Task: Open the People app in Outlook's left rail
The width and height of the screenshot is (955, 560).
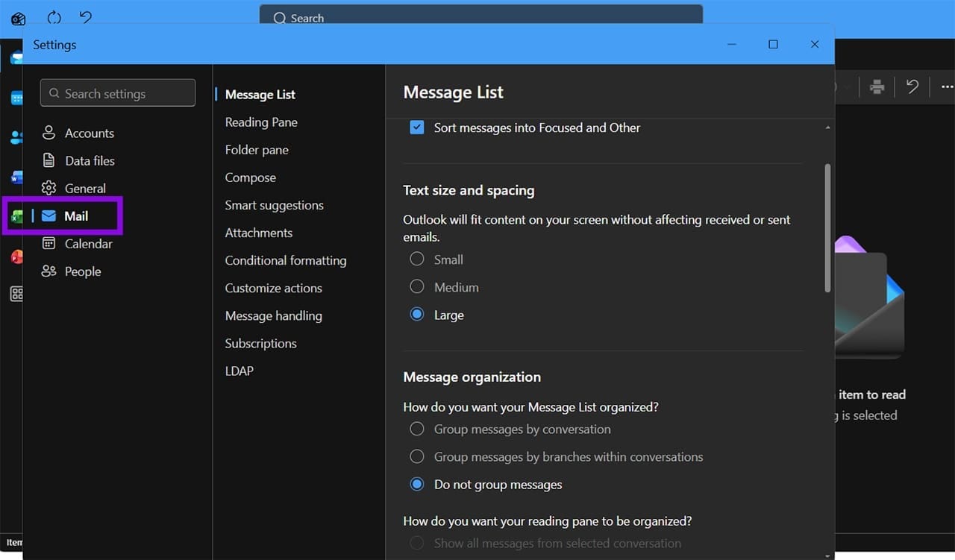Action: click(16, 138)
